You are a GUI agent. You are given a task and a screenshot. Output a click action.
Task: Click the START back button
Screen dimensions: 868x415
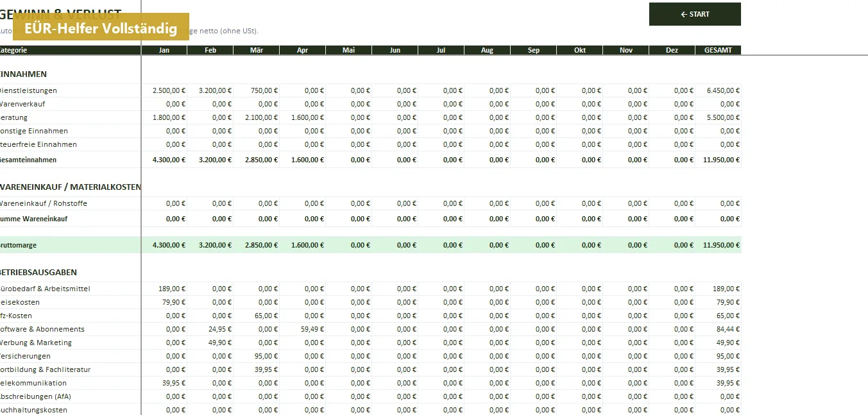[695, 14]
